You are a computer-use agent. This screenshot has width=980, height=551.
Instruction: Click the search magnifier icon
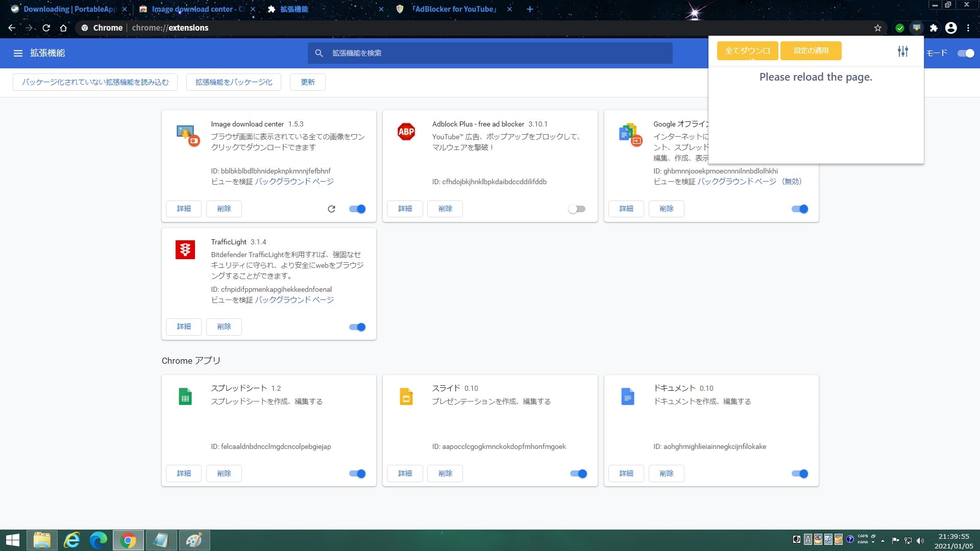pyautogui.click(x=319, y=53)
